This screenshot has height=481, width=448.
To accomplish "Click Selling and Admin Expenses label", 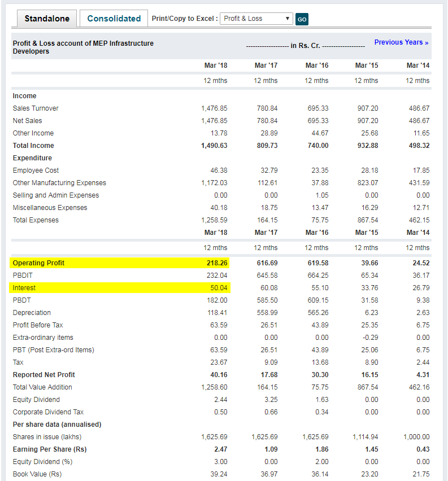I will click(56, 195).
